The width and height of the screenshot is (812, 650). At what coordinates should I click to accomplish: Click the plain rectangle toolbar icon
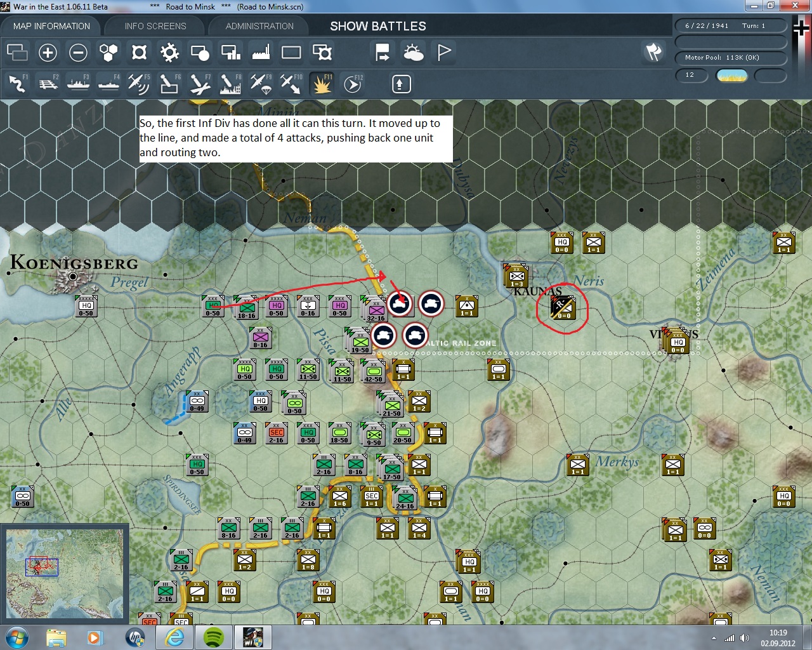(x=291, y=53)
